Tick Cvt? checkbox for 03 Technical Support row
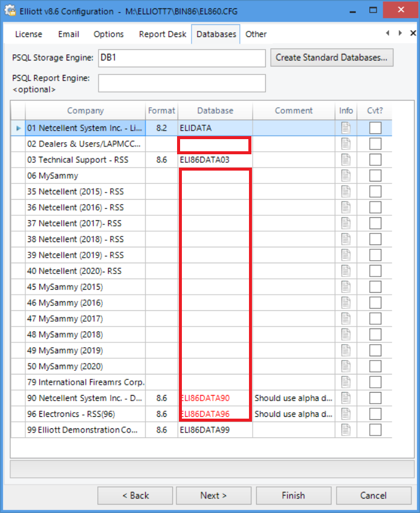This screenshot has height=513, width=420. pos(375,160)
